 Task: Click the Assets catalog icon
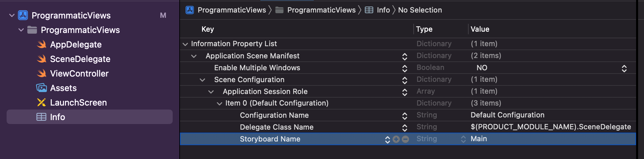[42, 88]
